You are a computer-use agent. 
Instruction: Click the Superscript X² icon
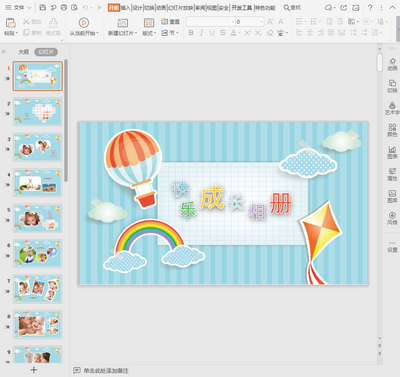point(247,33)
